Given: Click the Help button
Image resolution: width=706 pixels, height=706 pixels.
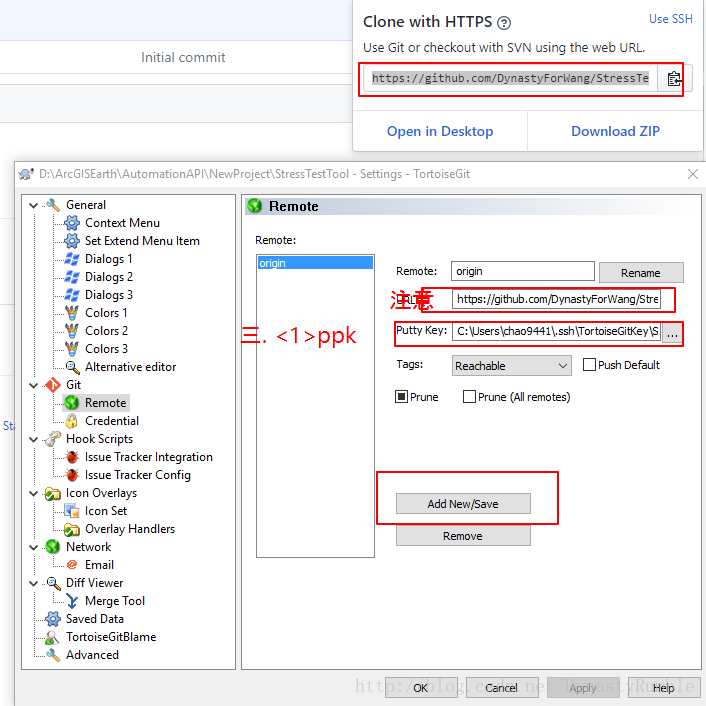Looking at the screenshot, I should 664,688.
